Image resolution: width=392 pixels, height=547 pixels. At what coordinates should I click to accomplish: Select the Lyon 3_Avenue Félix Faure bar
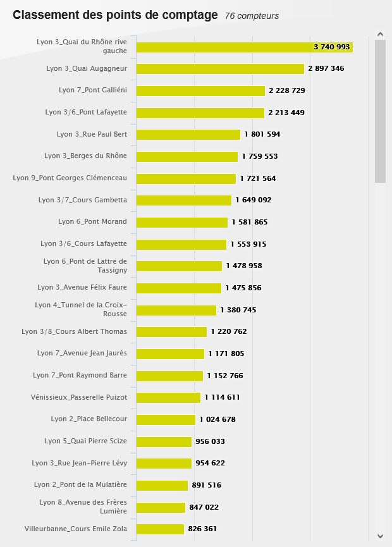[x=179, y=288]
